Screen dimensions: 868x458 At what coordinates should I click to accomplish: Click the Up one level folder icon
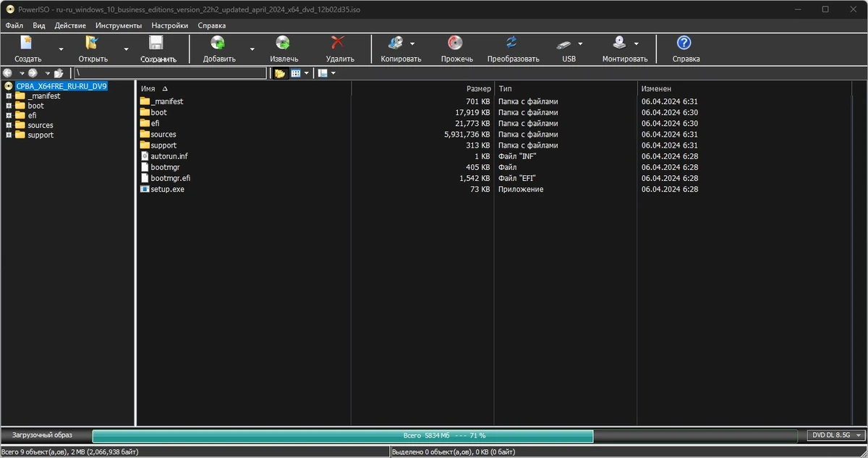59,73
